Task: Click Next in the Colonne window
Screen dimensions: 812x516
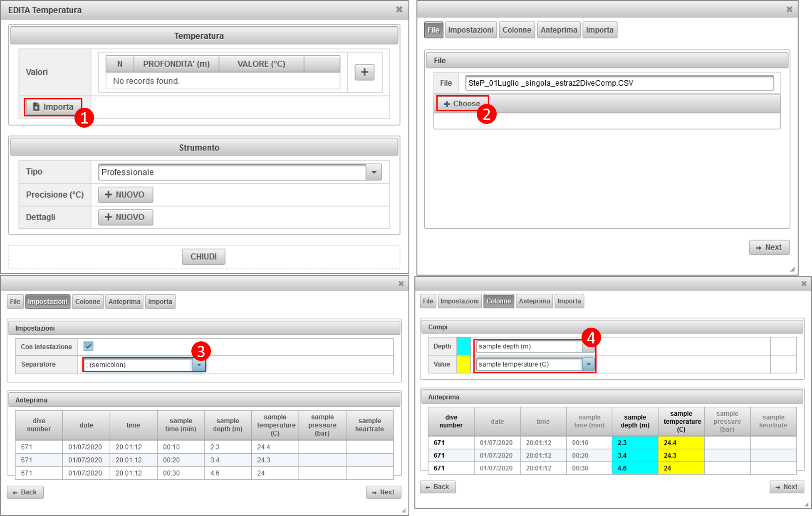Action: coord(787,487)
